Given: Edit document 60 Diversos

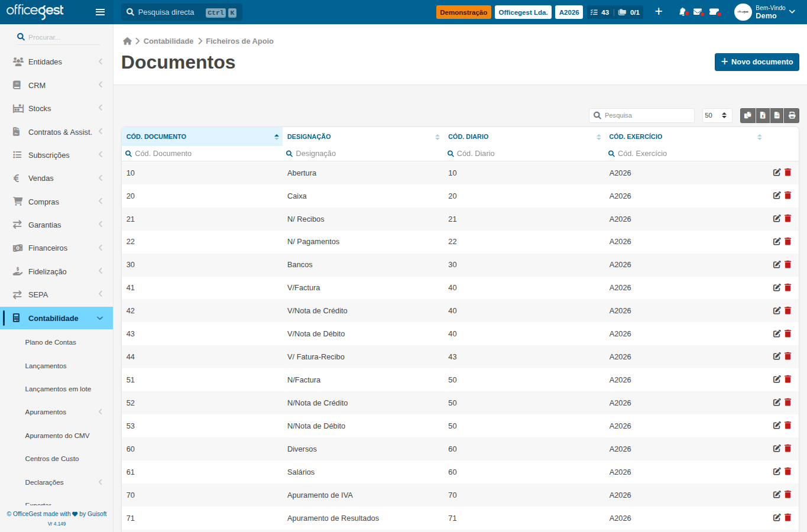Looking at the screenshot, I should tap(777, 449).
